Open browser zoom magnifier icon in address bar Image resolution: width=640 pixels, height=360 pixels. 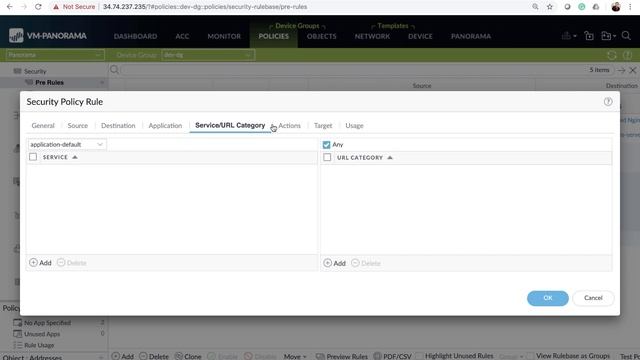[535, 7]
